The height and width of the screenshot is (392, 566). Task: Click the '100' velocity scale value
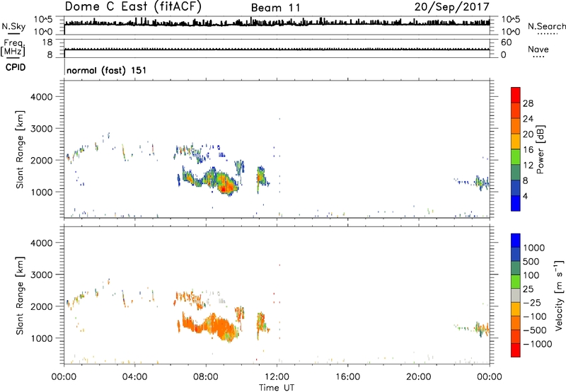click(x=531, y=275)
